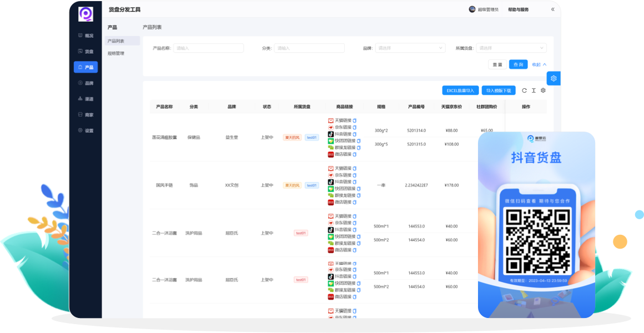
Task: Copy 抖音链接 for 国风手链
Action: point(354,181)
